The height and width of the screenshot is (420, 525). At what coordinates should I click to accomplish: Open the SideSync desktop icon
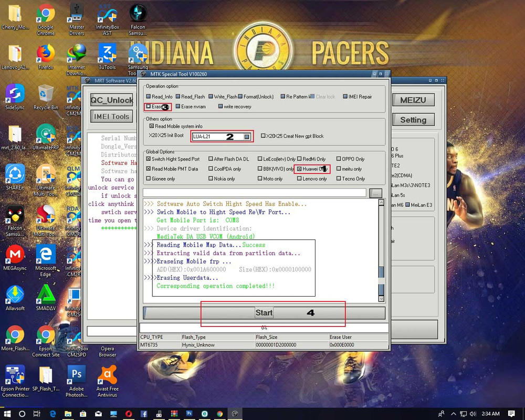pyautogui.click(x=15, y=97)
